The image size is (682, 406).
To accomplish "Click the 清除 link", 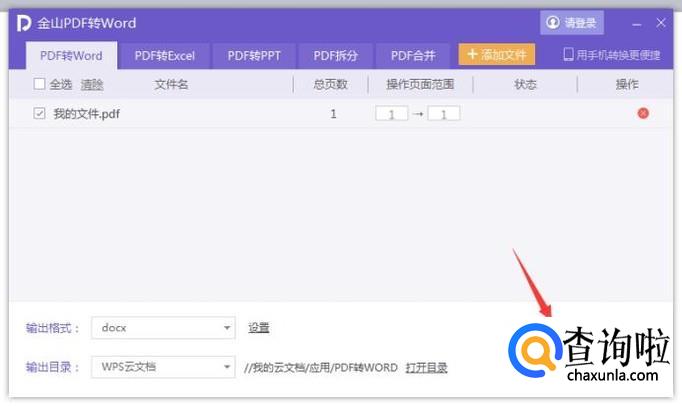I will pos(92,84).
